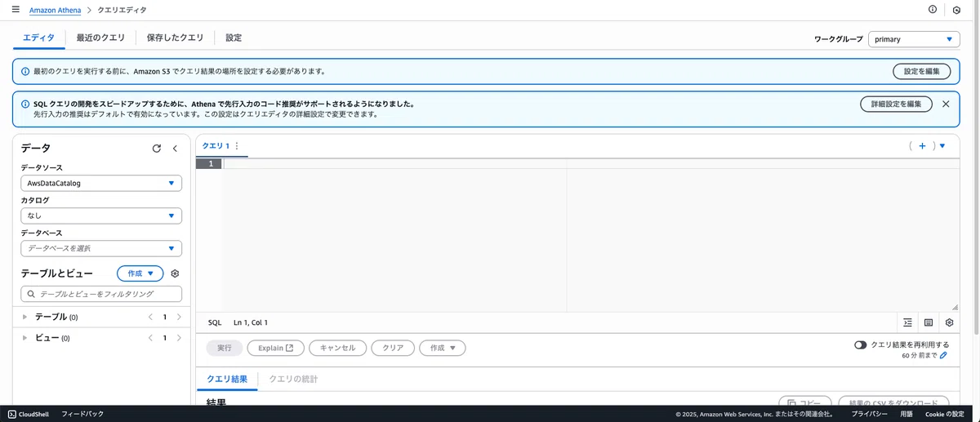Click the info icon in top bar

pyautogui.click(x=933, y=10)
